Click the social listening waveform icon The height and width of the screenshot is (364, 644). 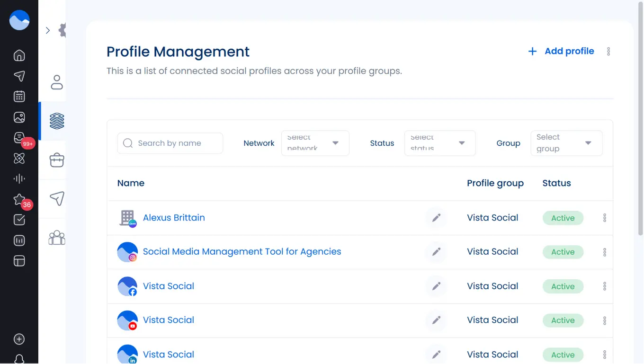19,178
